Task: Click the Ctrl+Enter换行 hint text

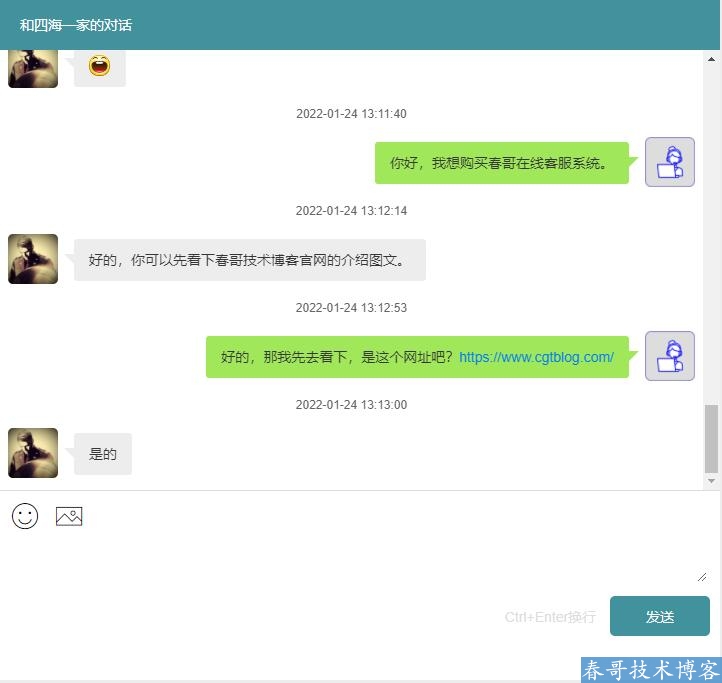Action: click(550, 617)
